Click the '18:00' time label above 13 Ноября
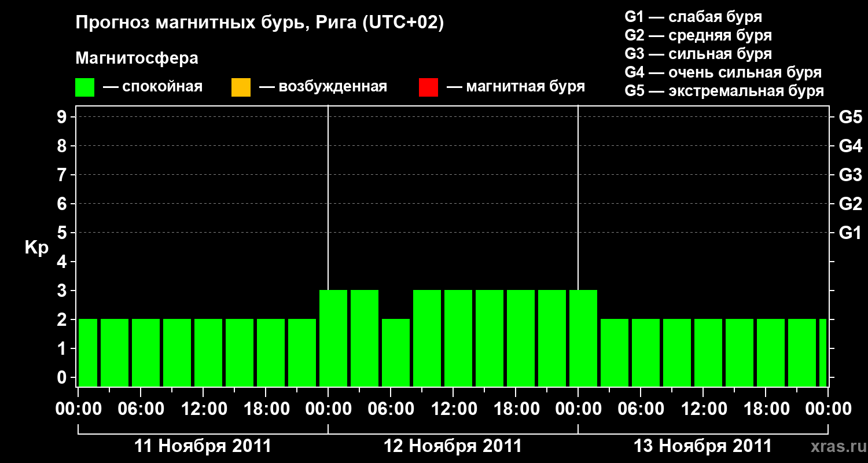The width and height of the screenshot is (868, 463). click(766, 409)
